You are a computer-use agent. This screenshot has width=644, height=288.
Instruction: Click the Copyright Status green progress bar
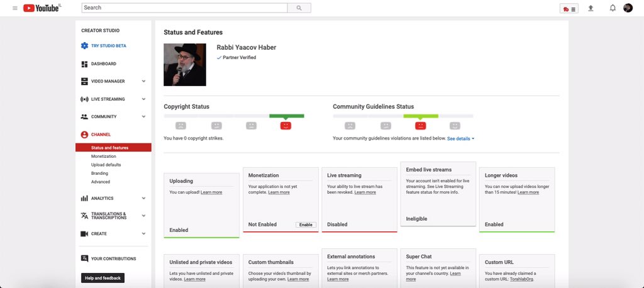[287, 116]
